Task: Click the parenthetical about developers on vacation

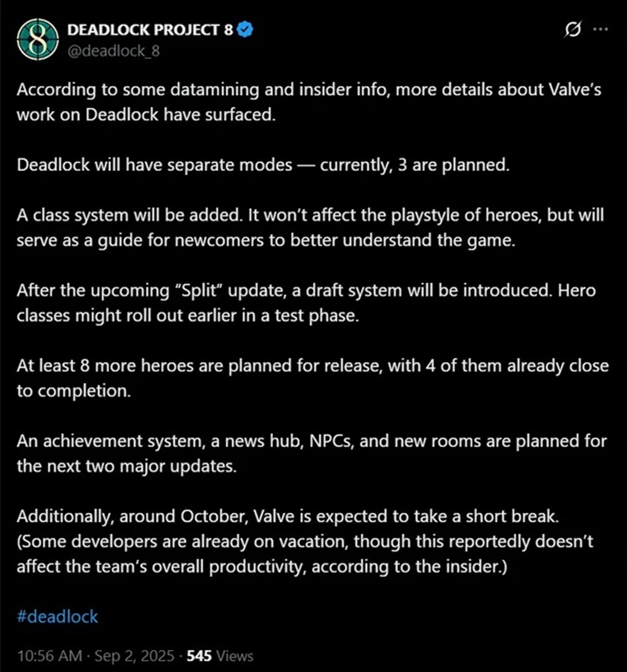Action: [305, 554]
